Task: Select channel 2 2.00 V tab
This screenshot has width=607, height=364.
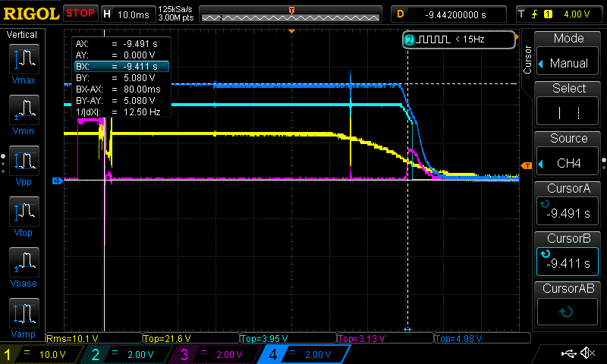Action: click(130, 354)
